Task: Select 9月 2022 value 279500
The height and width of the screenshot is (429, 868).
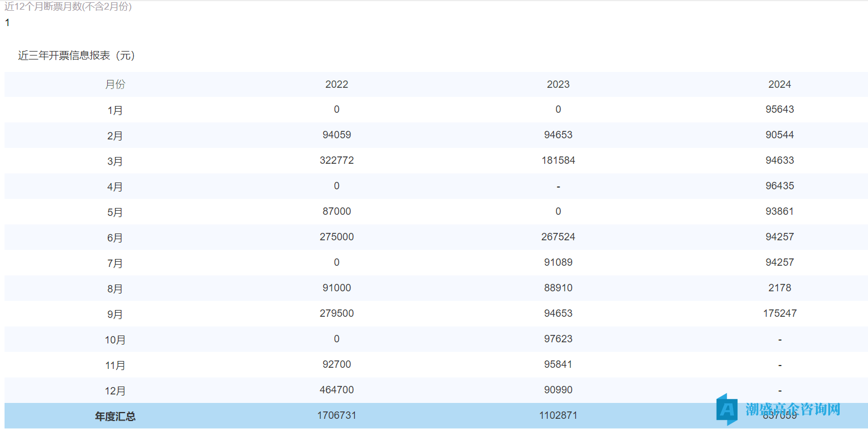Action: [x=337, y=313]
